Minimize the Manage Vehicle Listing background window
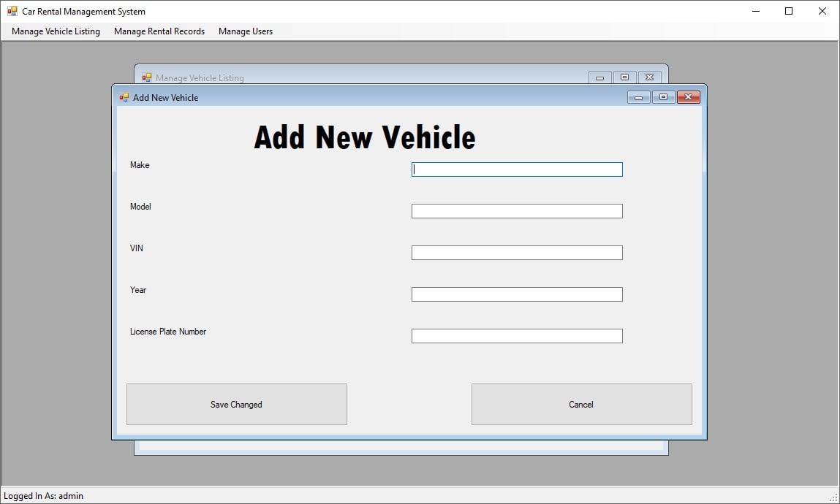The image size is (840, 504). [600, 77]
